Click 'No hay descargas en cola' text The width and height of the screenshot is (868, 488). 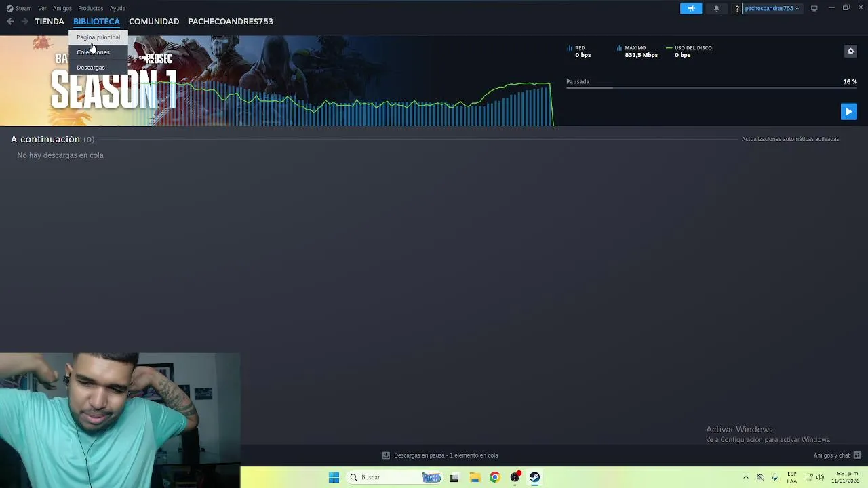tap(60, 155)
